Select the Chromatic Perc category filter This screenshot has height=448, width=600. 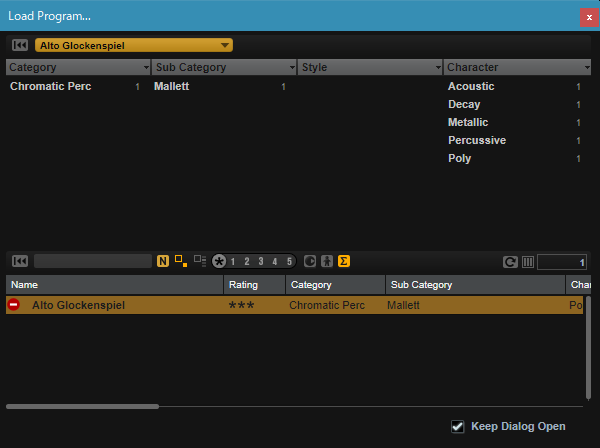(x=51, y=86)
